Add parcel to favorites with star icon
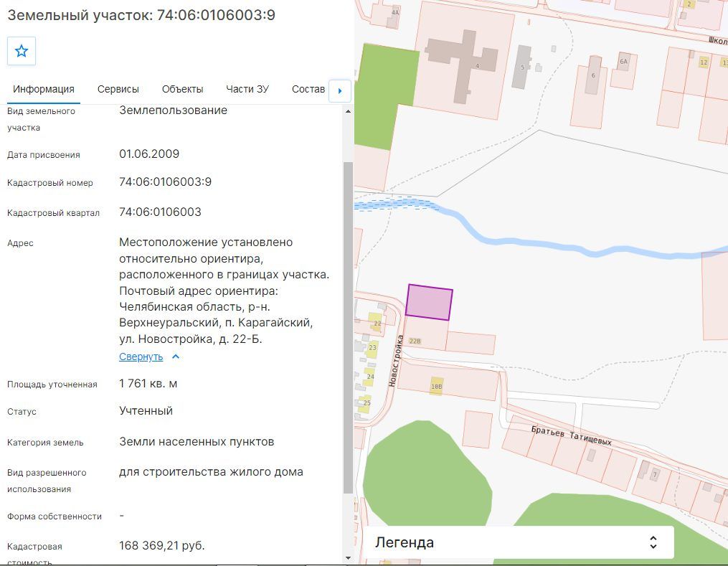The width and height of the screenshot is (728, 566). point(22,51)
